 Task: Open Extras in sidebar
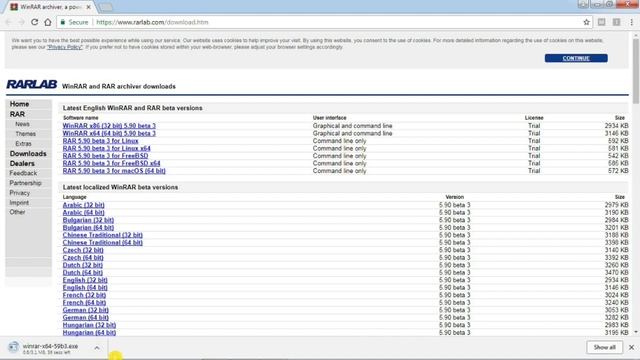pos(23,144)
